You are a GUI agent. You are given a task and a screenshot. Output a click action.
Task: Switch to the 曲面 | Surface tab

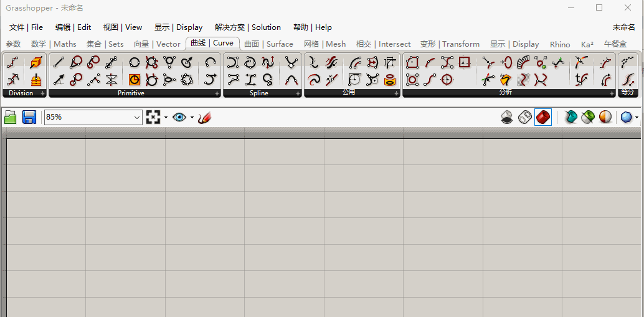268,44
